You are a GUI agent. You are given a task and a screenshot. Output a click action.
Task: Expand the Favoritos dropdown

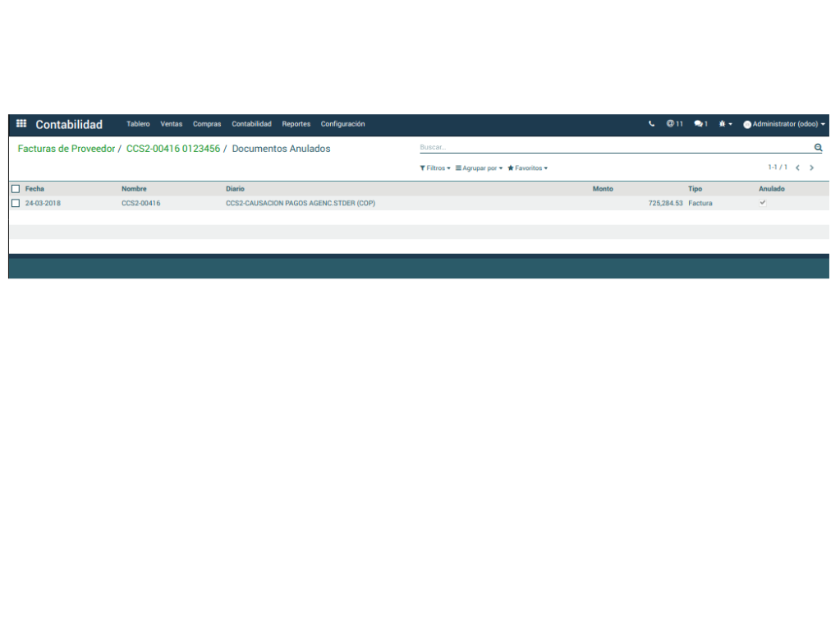tap(527, 168)
